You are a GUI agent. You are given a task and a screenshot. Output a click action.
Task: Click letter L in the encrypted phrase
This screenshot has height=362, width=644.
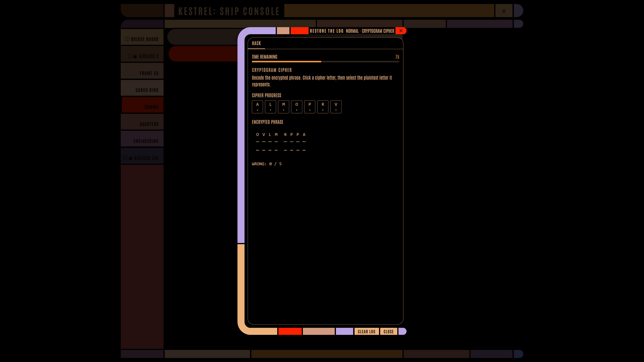(270, 134)
